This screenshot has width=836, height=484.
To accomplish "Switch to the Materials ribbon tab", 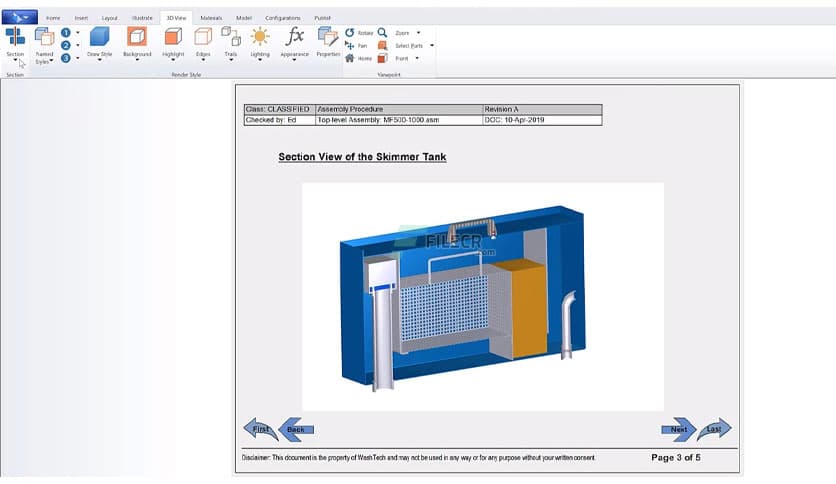I will tap(211, 18).
